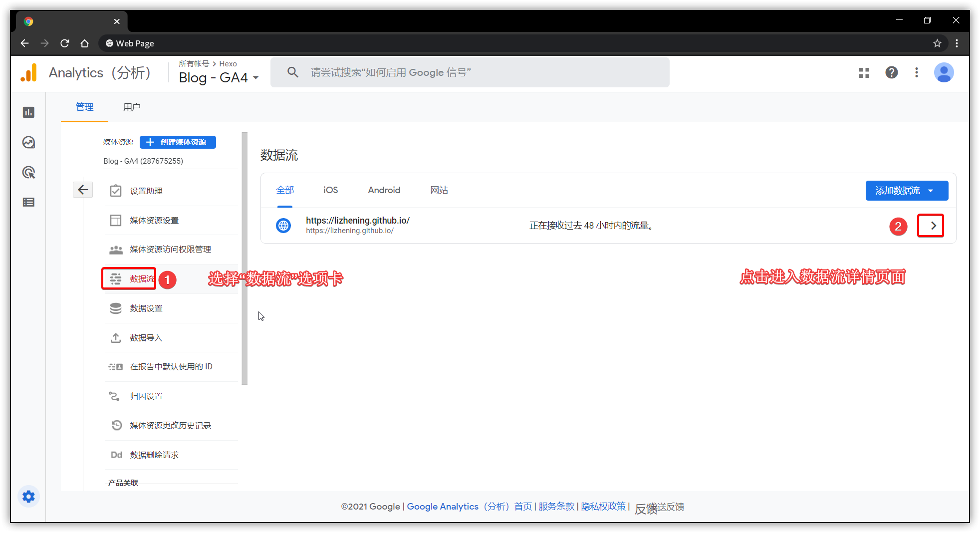This screenshot has height=533, width=980.
Task: Click the 发送反馈 footer link
Action: point(667,507)
